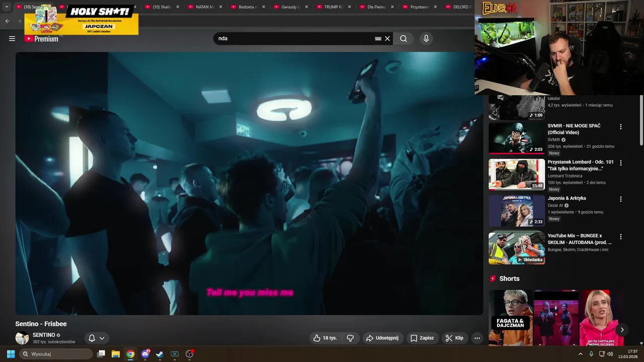Show hidden system tray icons chevron
644x362 pixels.
coord(580,354)
